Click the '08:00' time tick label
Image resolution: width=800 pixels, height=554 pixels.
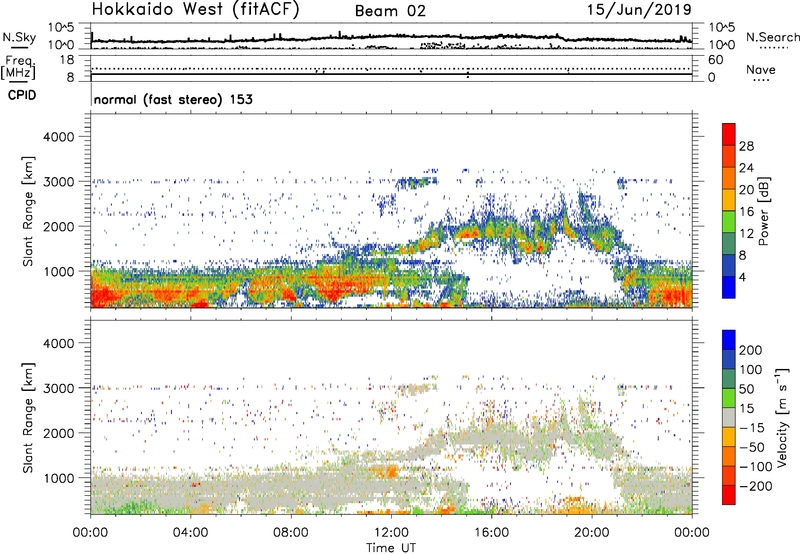pos(291,533)
